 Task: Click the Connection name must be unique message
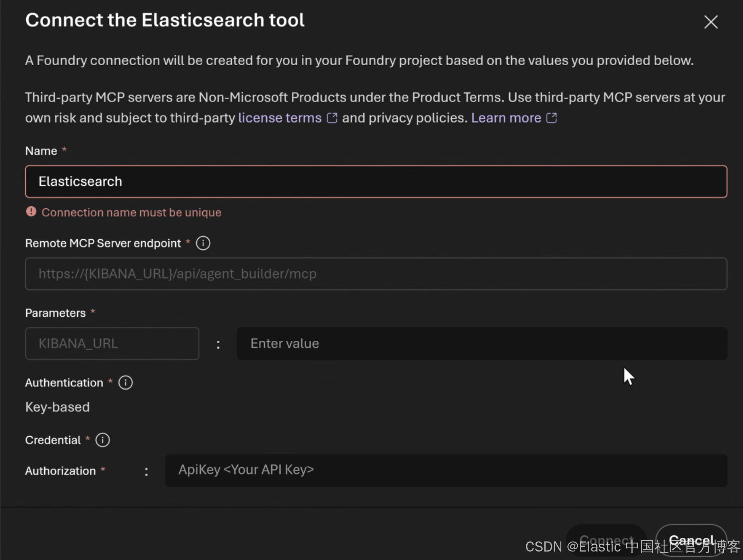131,212
